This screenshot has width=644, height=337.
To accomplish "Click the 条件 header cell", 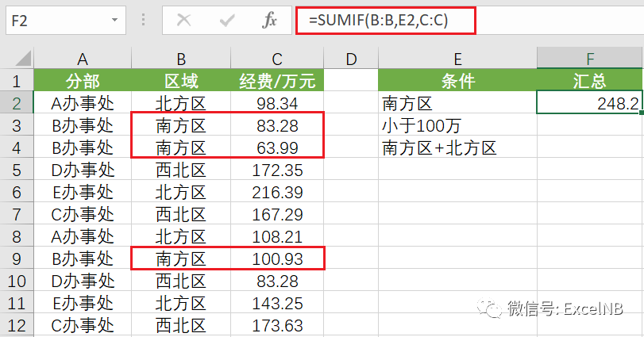I will tap(457, 80).
